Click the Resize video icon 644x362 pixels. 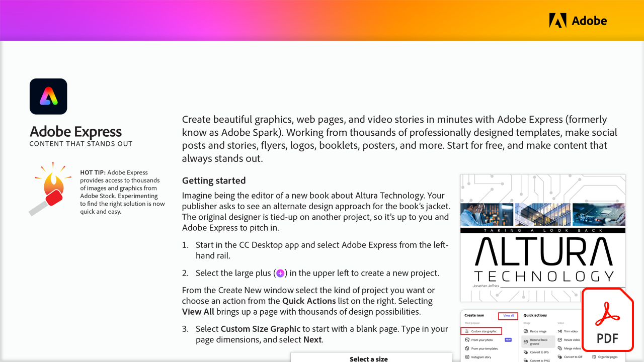[x=560, y=340]
